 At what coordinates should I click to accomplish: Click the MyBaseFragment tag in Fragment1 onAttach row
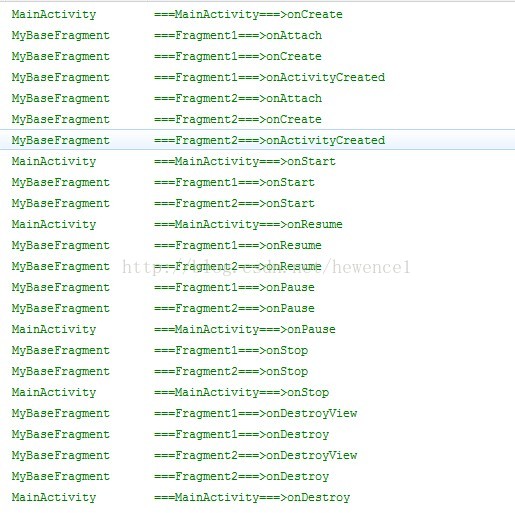click(x=61, y=36)
